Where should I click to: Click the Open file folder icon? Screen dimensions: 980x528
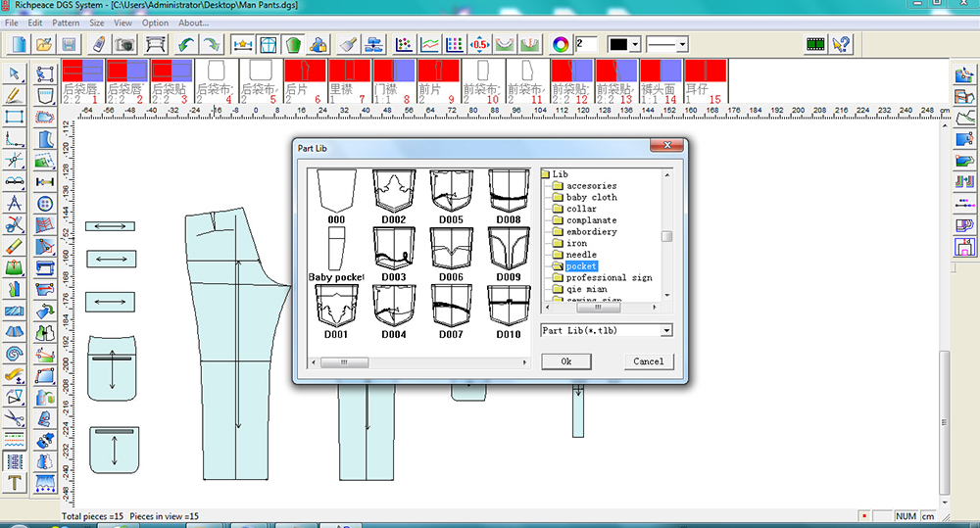43,45
